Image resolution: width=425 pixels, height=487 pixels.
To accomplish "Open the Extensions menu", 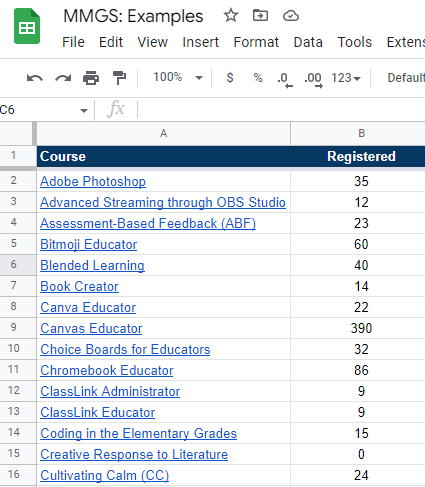I will click(x=406, y=42).
